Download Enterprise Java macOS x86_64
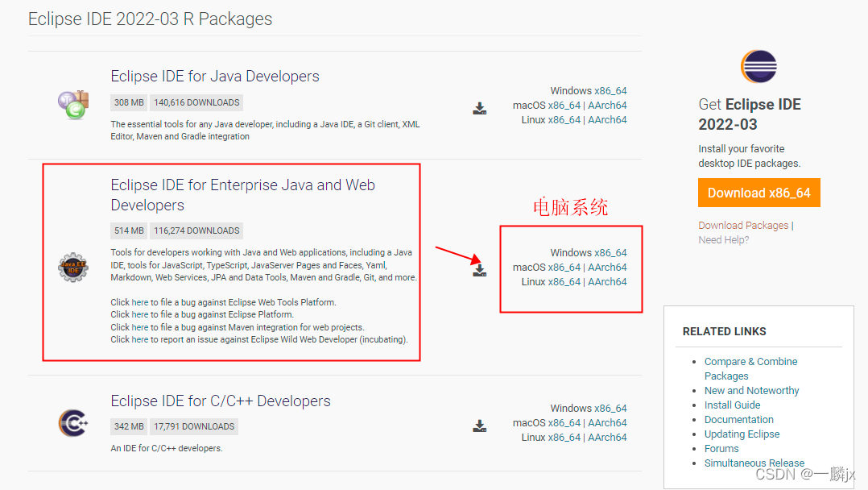This screenshot has height=490, width=868. (564, 268)
